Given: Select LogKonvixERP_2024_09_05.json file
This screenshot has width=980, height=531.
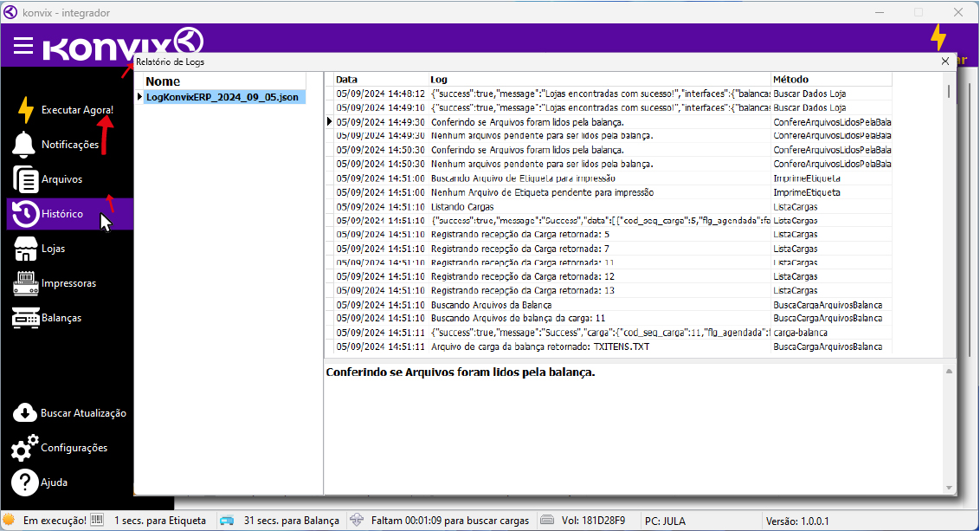Looking at the screenshot, I should coord(222,97).
